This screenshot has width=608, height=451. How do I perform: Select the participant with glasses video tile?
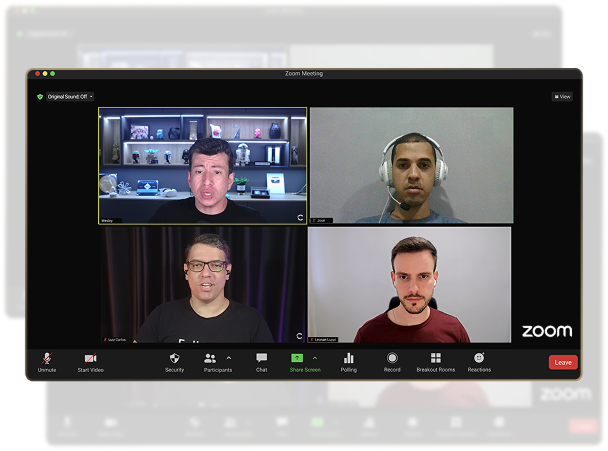click(x=202, y=285)
